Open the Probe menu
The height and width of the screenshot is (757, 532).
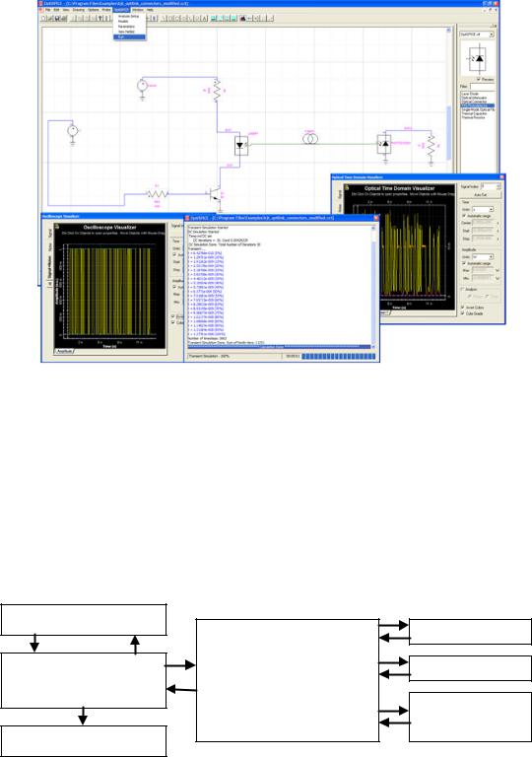click(x=105, y=10)
